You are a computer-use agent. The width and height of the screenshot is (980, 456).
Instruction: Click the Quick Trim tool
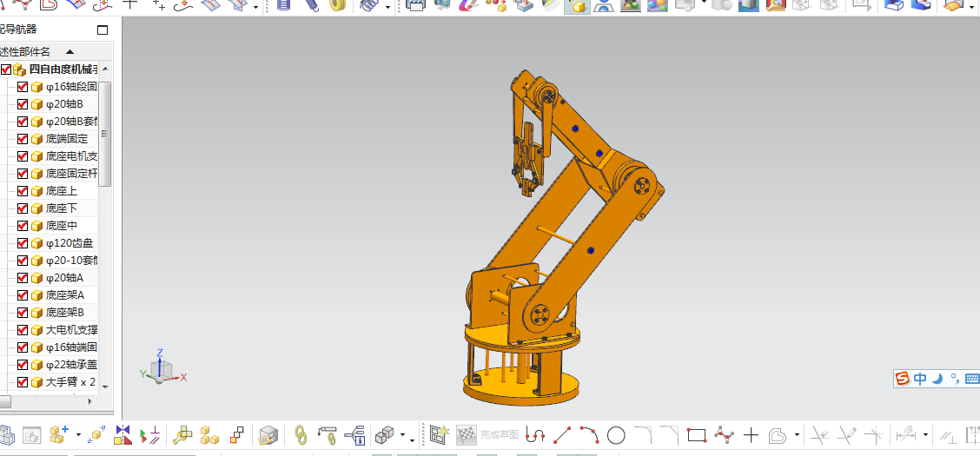(x=819, y=435)
